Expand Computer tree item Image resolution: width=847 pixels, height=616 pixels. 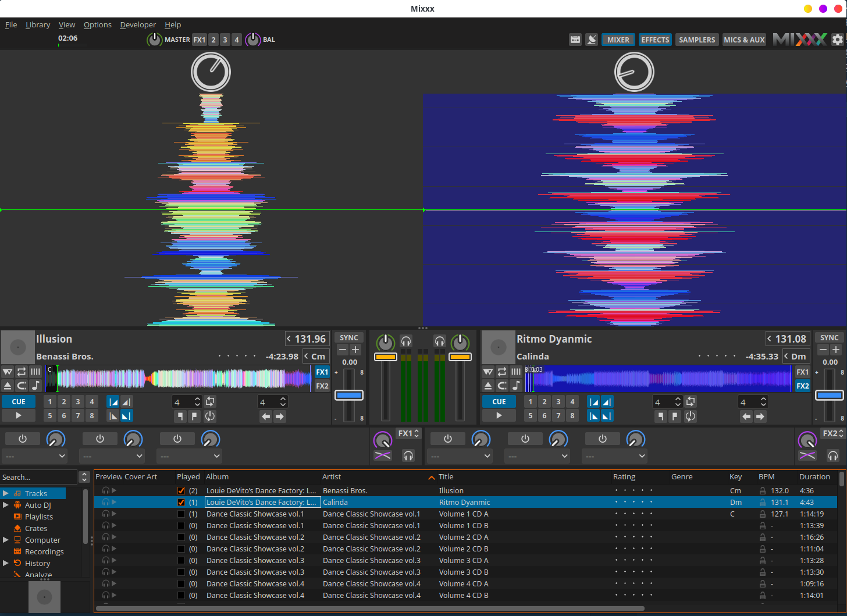pyautogui.click(x=6, y=540)
